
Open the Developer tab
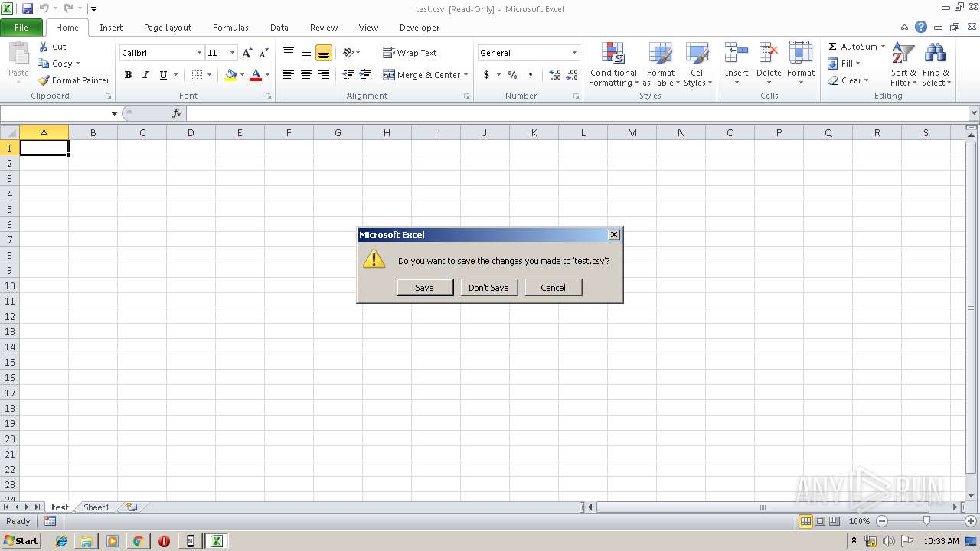pyautogui.click(x=420, y=28)
